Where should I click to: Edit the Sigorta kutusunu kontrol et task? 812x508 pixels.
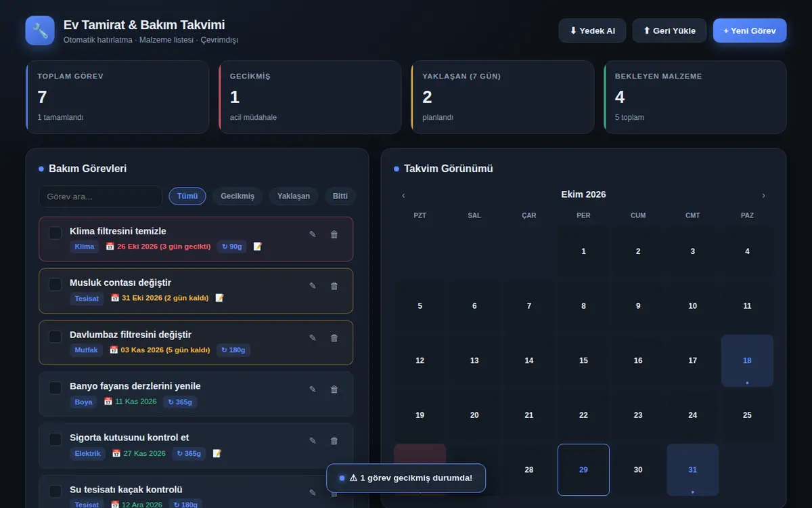tap(313, 441)
